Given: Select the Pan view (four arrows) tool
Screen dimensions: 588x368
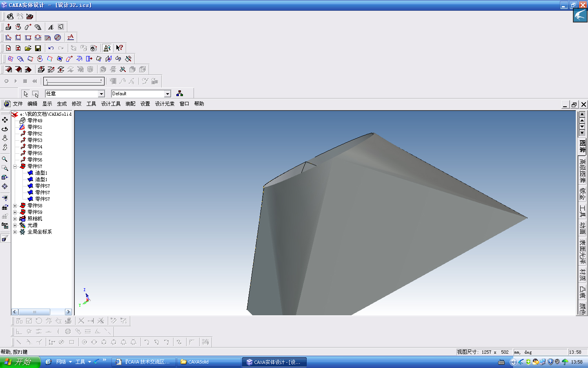Looking at the screenshot, I should [5, 120].
